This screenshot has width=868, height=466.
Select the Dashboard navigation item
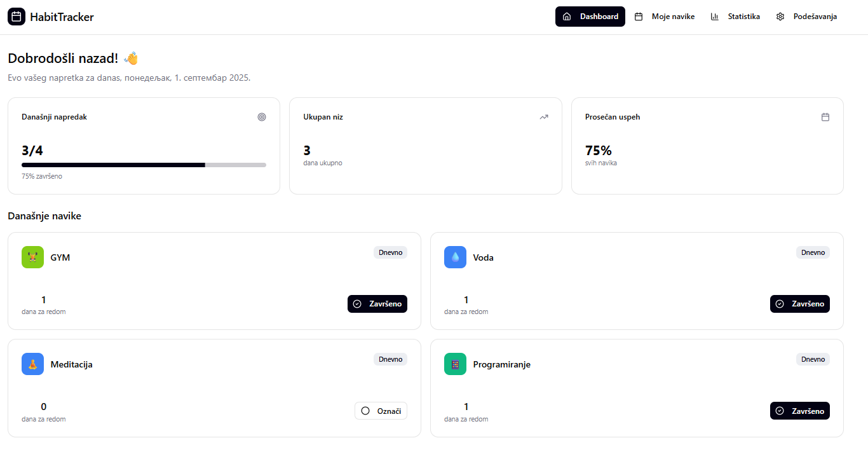pyautogui.click(x=590, y=17)
